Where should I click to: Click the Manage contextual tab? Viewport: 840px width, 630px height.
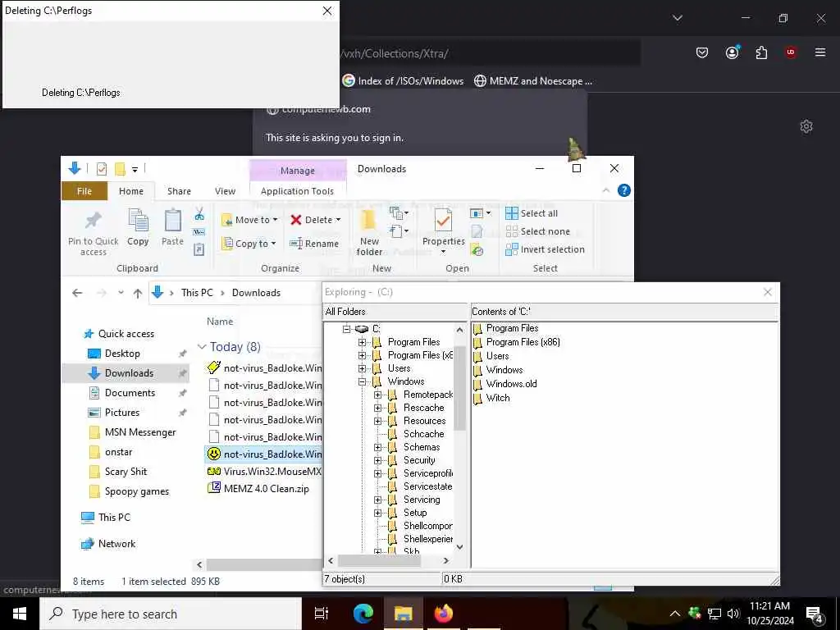[297, 171]
